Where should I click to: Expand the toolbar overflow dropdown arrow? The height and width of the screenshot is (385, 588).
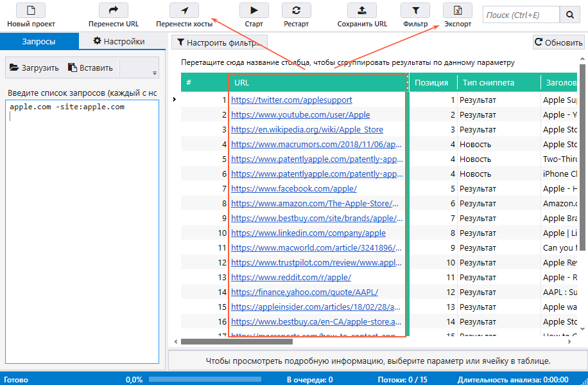154,73
